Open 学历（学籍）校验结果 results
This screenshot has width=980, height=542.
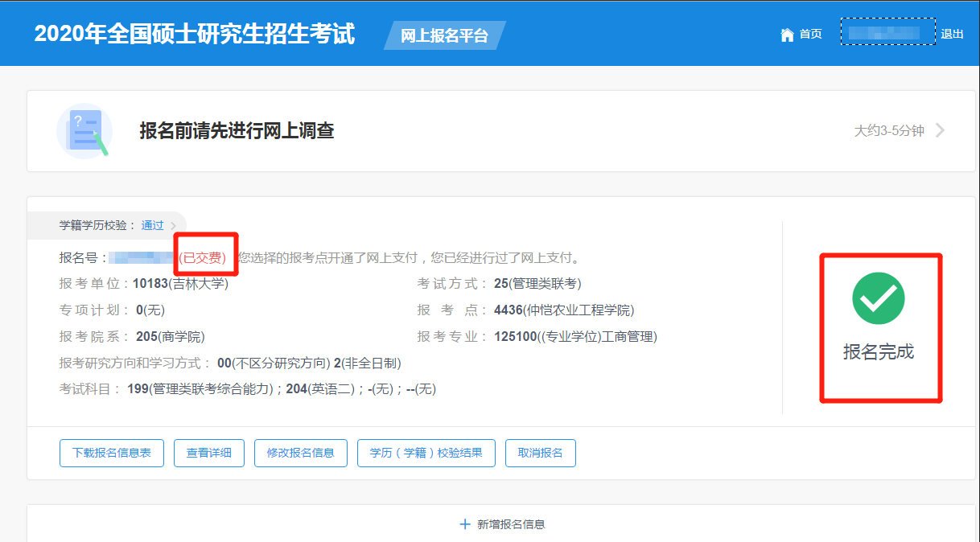426,453
